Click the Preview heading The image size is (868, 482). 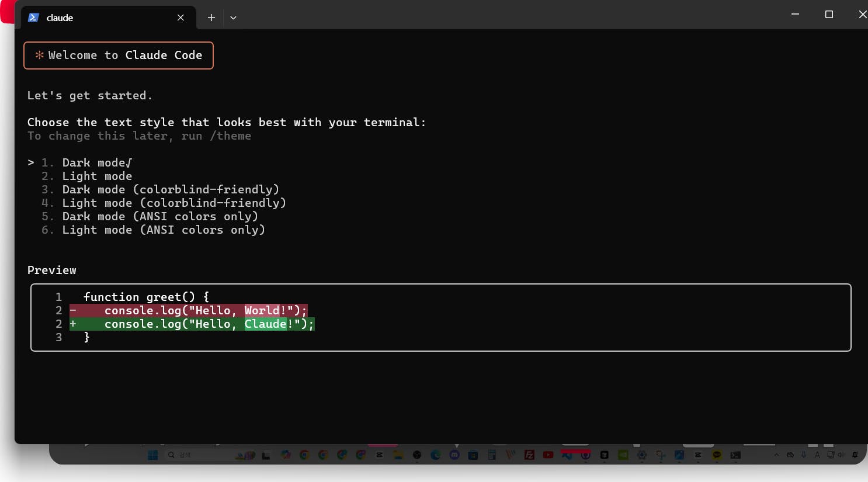point(52,270)
